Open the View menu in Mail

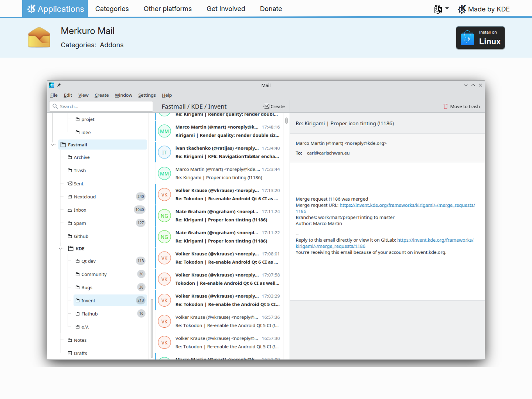(x=83, y=95)
